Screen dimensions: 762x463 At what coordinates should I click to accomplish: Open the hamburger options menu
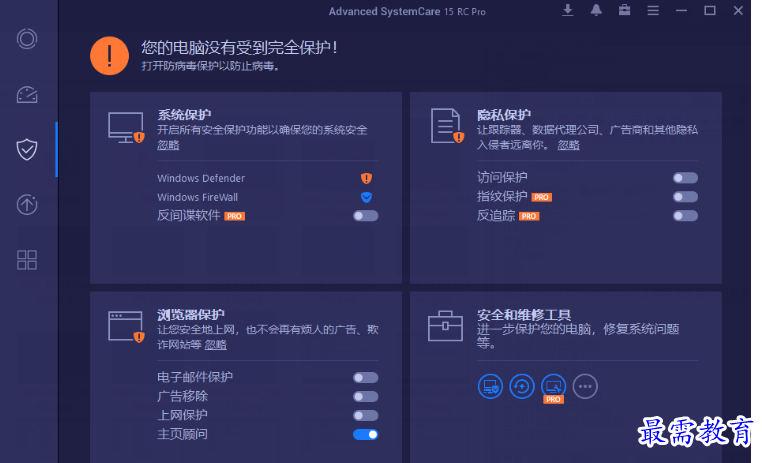pos(653,10)
